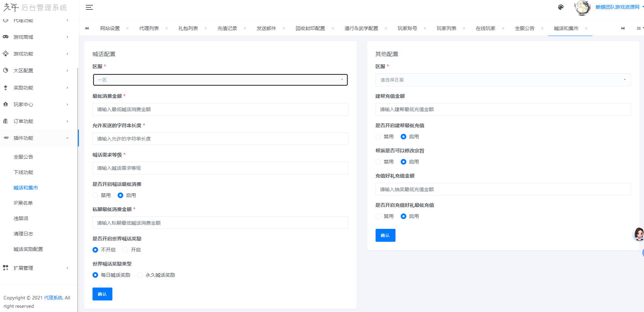Click the 奖励功能 star icon
The height and width of the screenshot is (312, 644).
click(6, 88)
